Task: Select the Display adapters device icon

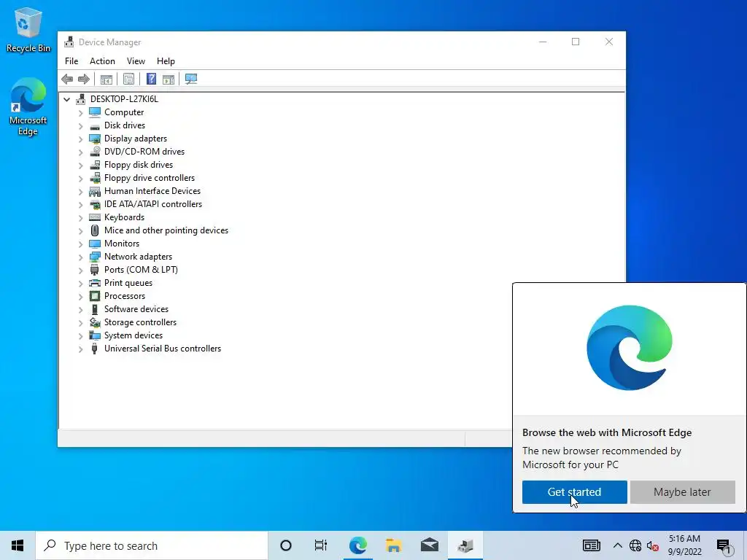Action: coord(95,139)
